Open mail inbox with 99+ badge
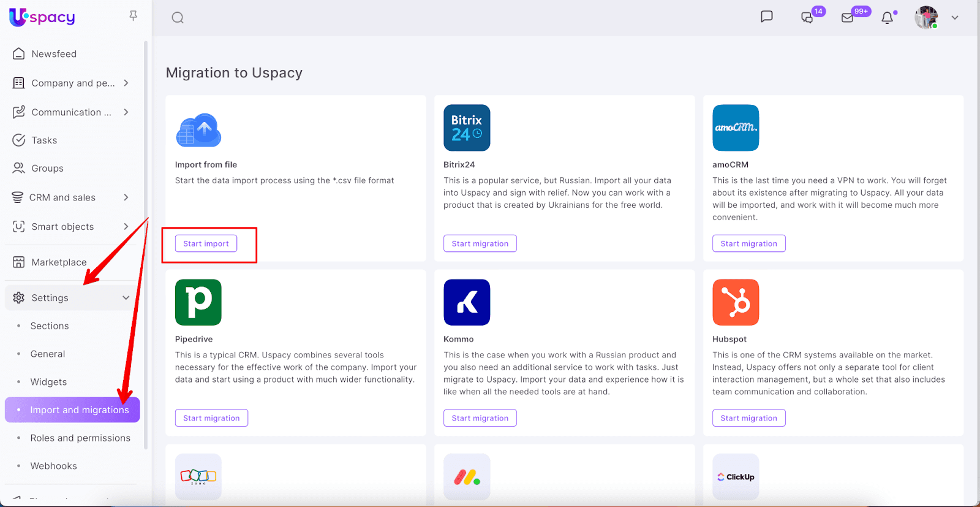The height and width of the screenshot is (507, 980). click(x=848, y=18)
